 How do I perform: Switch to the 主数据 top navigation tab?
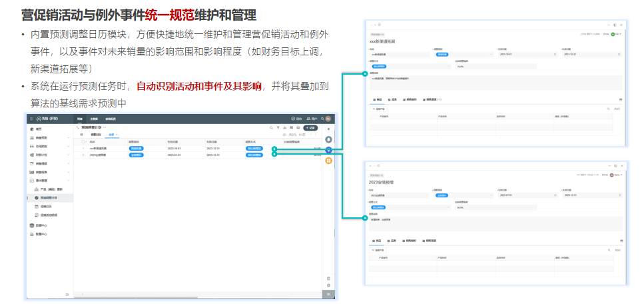(94, 119)
